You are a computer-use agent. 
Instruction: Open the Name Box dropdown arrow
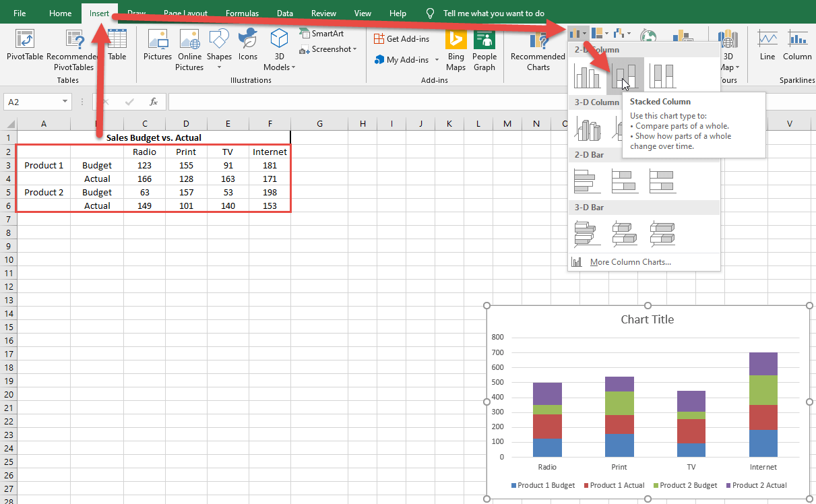pos(65,102)
